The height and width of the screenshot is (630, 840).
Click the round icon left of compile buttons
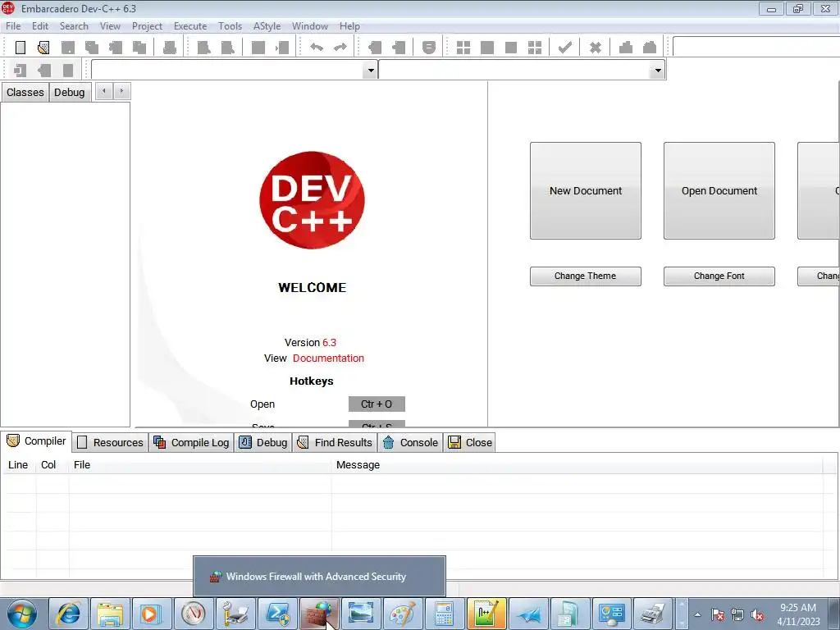click(428, 48)
